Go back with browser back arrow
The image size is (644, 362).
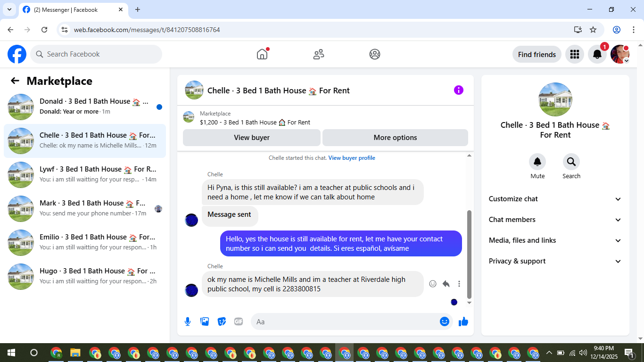pyautogui.click(x=10, y=30)
